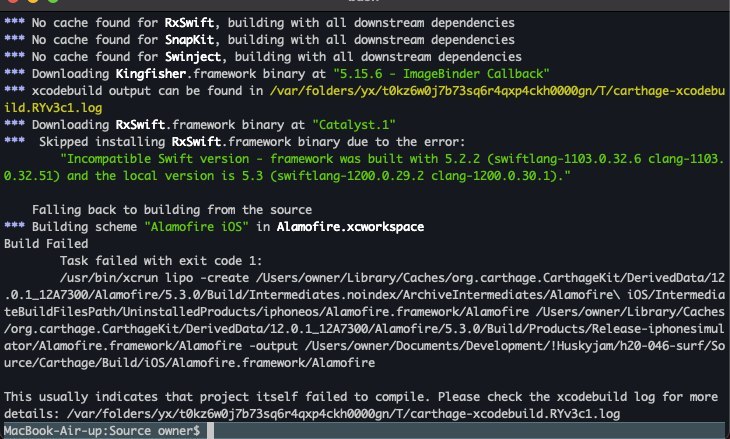Click the red close window button
This screenshot has height=439, width=730.
13,0
